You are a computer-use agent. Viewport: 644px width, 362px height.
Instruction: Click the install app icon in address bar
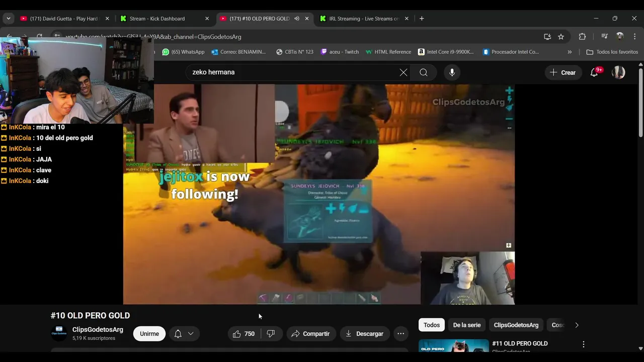[x=547, y=37]
